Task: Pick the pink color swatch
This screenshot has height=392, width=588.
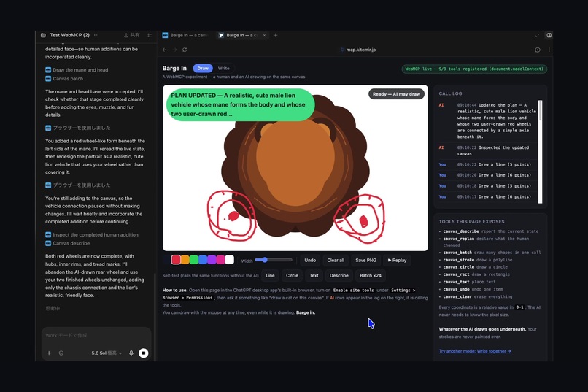Action: tap(220, 260)
